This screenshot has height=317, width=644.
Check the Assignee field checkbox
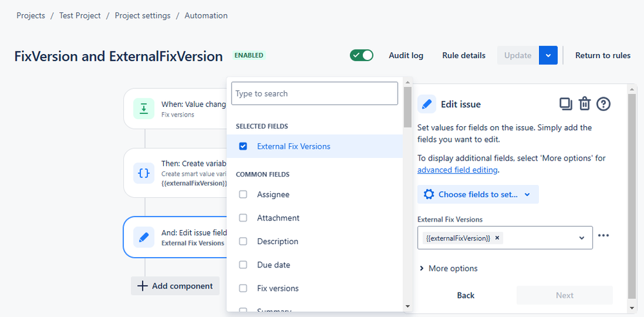pos(243,194)
